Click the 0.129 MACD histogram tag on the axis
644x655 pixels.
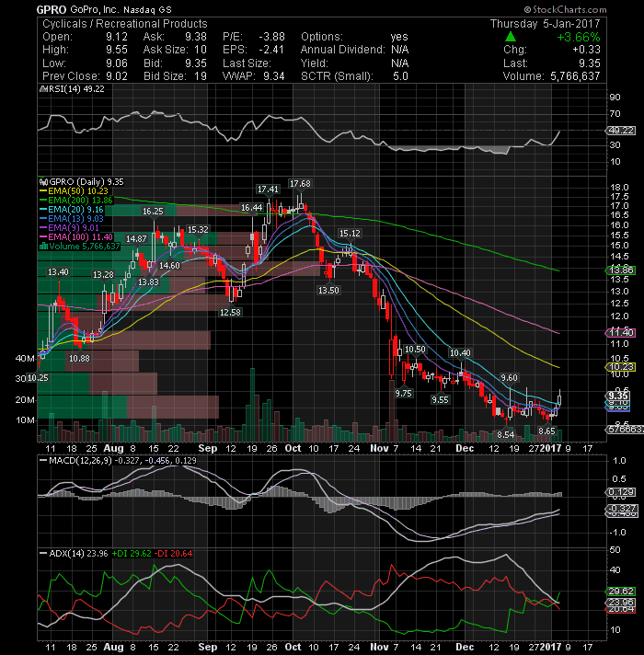pyautogui.click(x=621, y=492)
